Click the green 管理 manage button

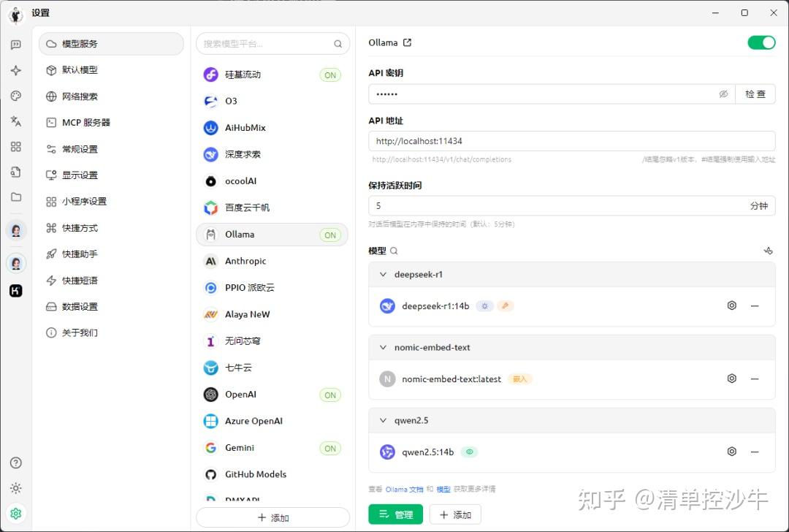(x=395, y=514)
